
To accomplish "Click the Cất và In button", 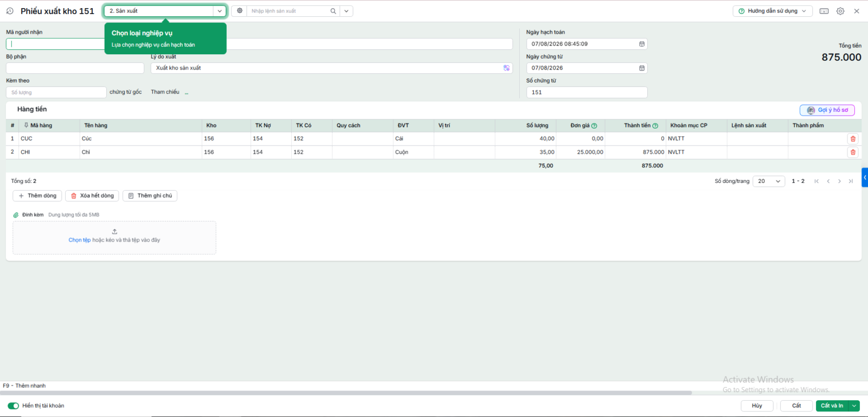I will (x=832, y=406).
